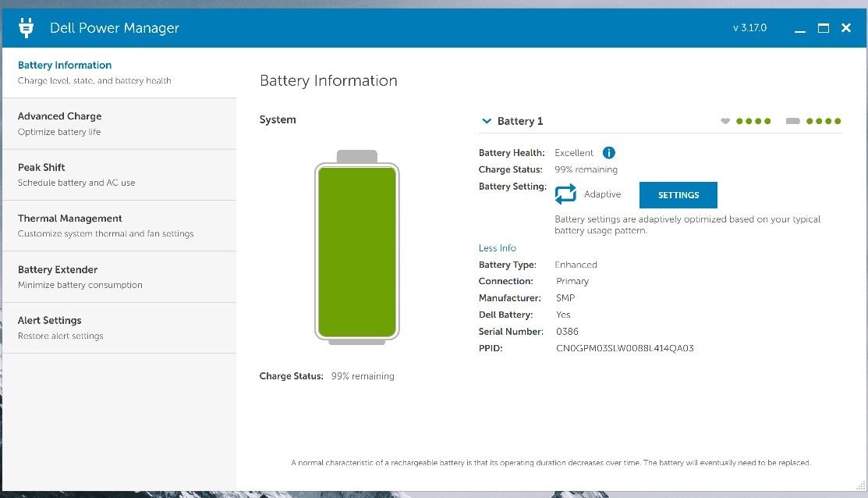Maximize the Dell Power Manager window
This screenshot has width=868, height=498.
tap(824, 27)
